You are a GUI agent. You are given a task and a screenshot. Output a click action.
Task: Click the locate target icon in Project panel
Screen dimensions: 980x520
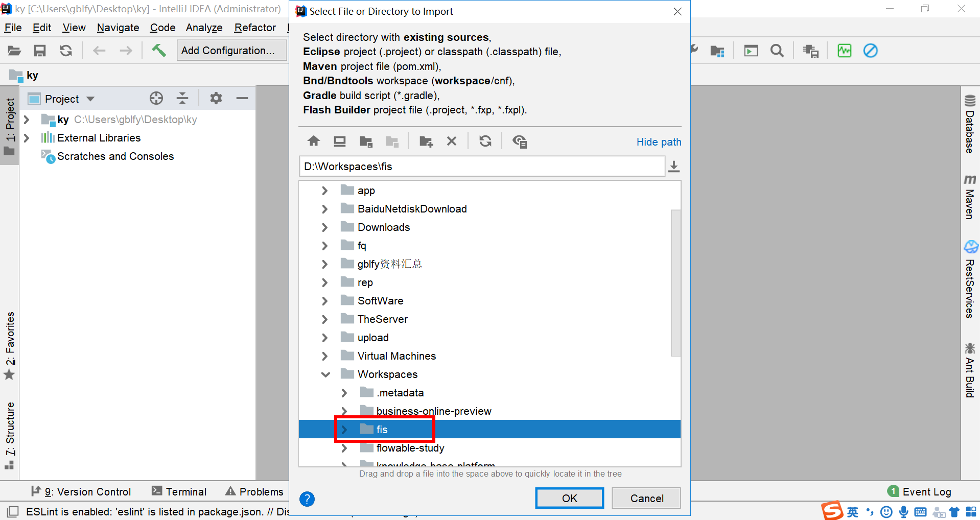pyautogui.click(x=156, y=98)
